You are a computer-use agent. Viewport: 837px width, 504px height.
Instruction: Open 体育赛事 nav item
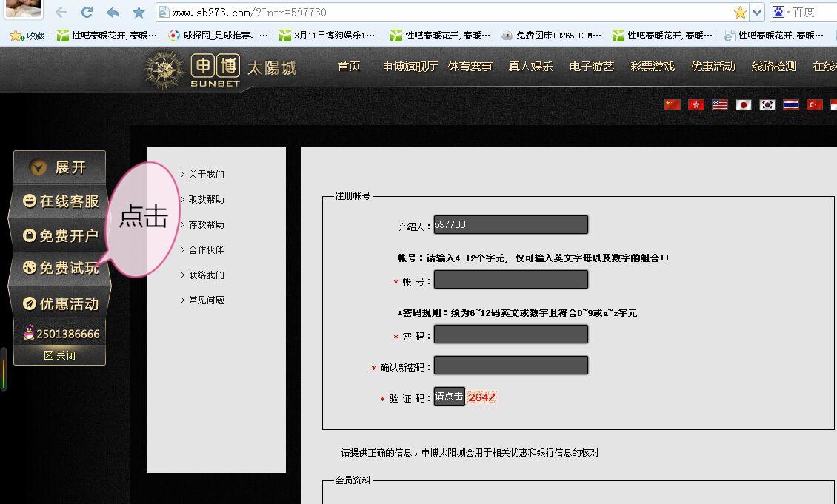470,66
